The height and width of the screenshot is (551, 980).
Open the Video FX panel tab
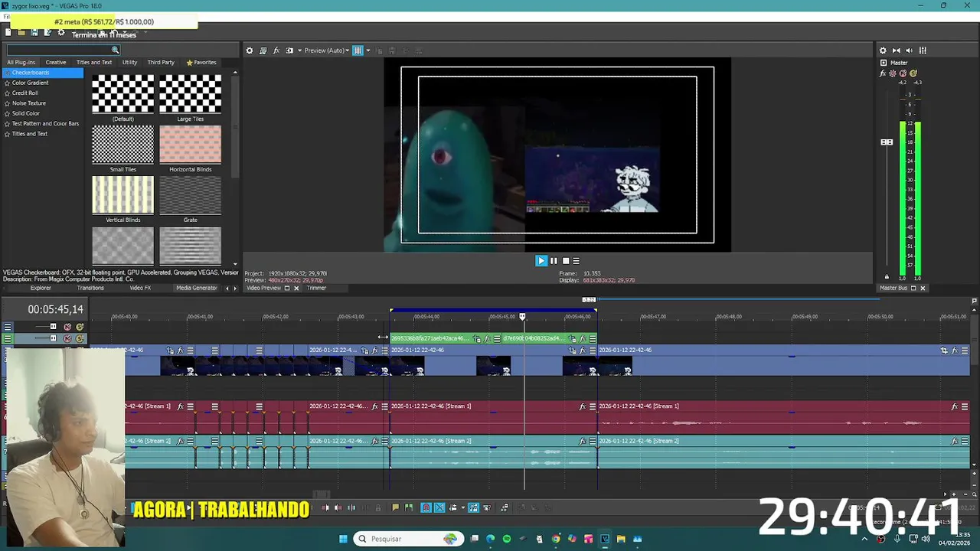pos(140,289)
